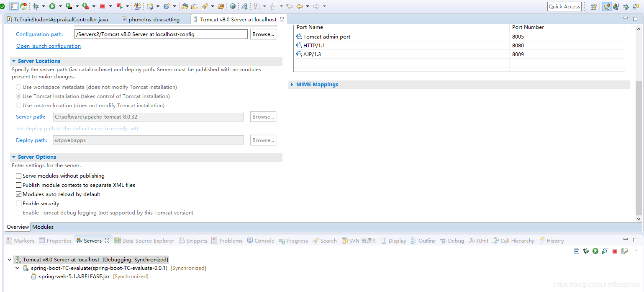Uncheck Modules auto reload by default
The height and width of the screenshot is (292, 644).
18,194
